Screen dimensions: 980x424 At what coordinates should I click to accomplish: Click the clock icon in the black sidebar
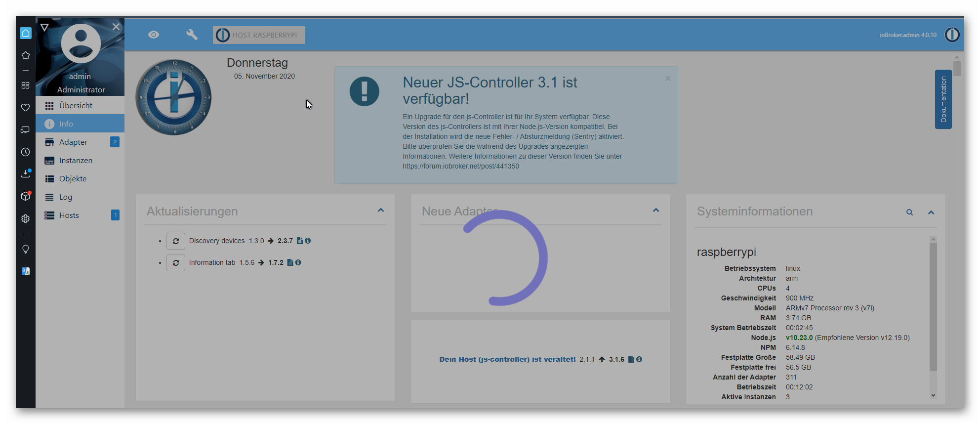[x=26, y=152]
